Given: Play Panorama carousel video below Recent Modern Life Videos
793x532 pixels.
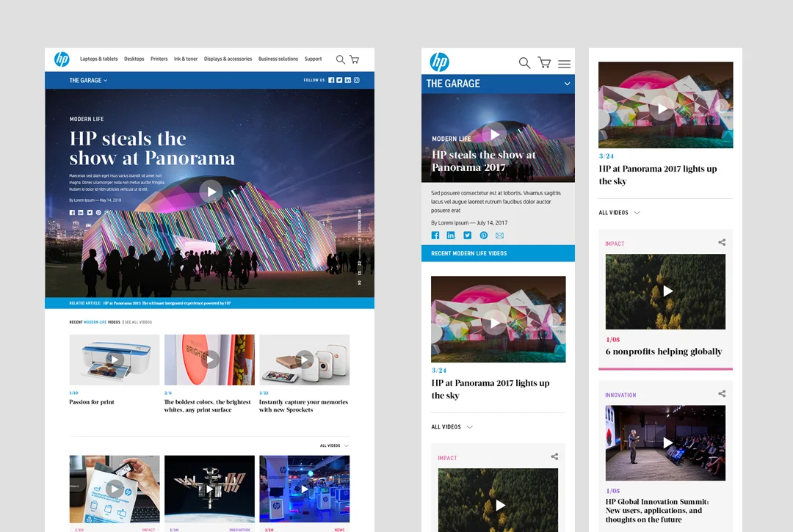Looking at the screenshot, I should click(495, 322).
